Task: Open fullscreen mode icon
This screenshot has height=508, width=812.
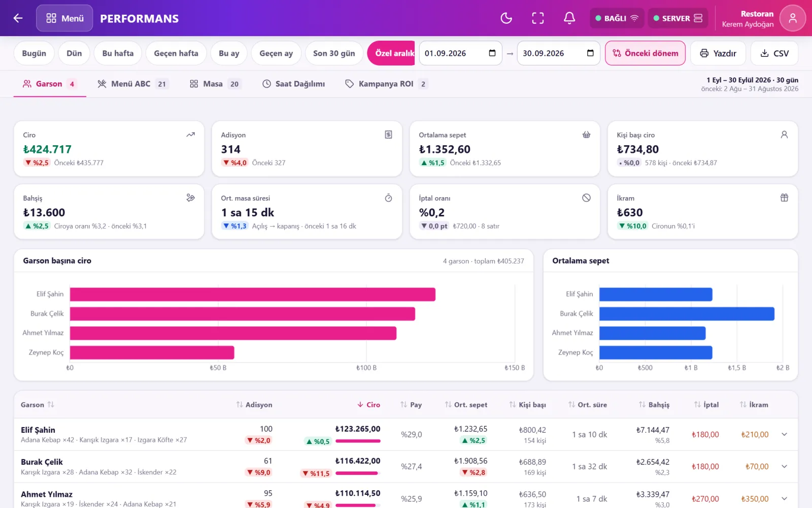Action: pos(538,18)
